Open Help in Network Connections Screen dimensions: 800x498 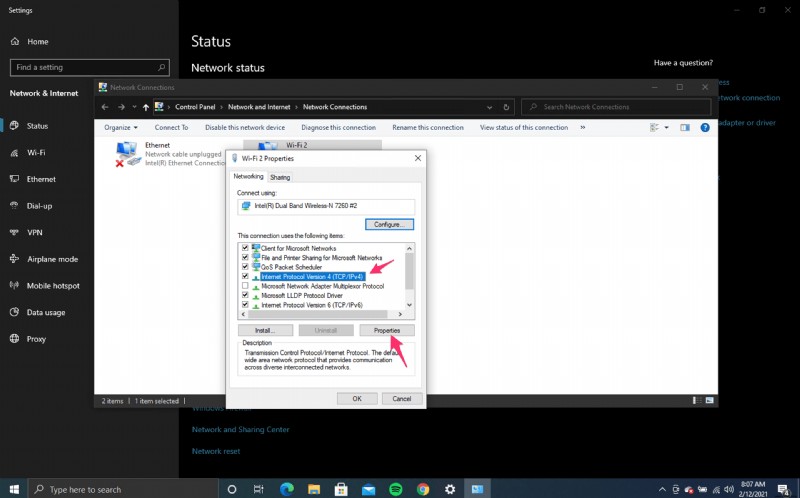pyautogui.click(x=705, y=128)
